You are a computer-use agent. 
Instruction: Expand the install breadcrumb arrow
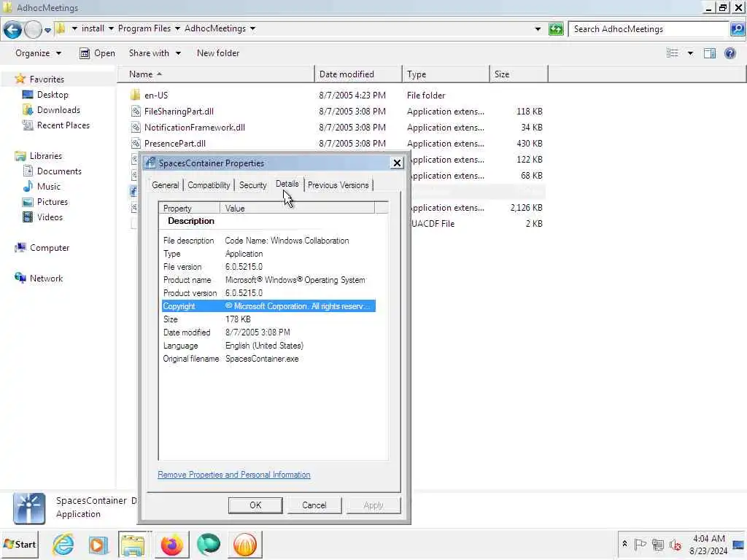click(111, 28)
